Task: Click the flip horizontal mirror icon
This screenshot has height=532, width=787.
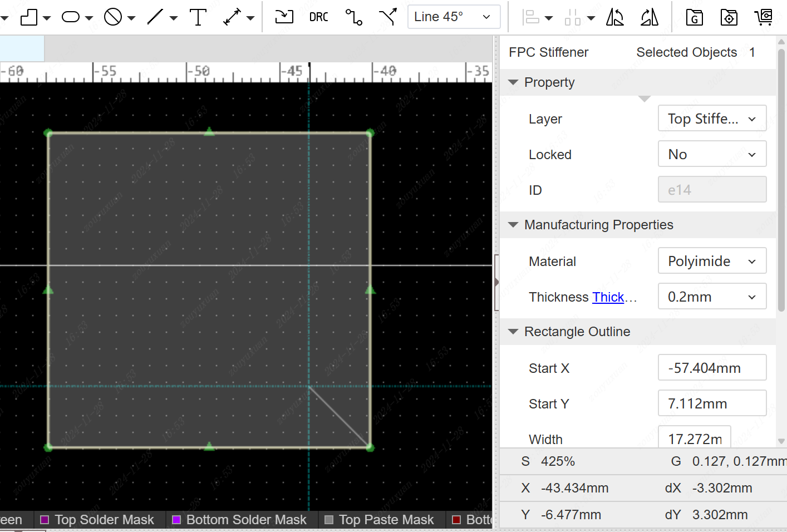Action: [614, 17]
